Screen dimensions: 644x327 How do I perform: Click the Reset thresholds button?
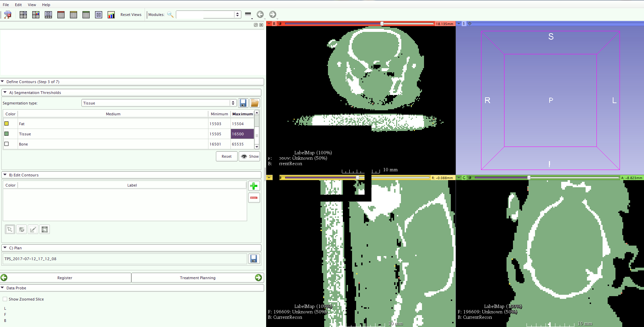coord(226,156)
